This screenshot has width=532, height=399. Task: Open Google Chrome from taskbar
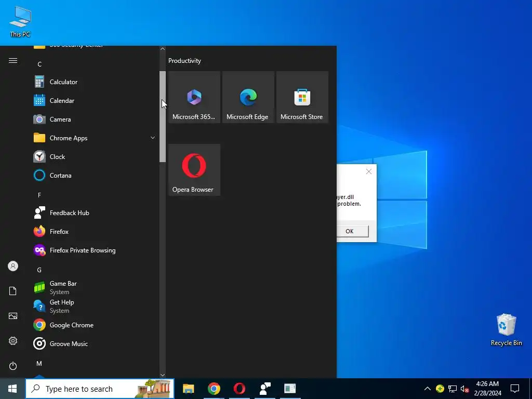(x=214, y=389)
